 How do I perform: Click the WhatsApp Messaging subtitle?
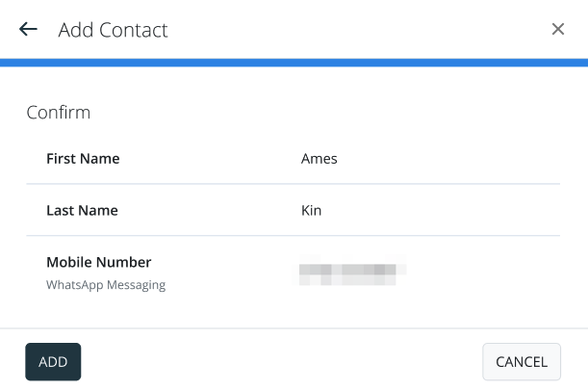[x=106, y=285]
